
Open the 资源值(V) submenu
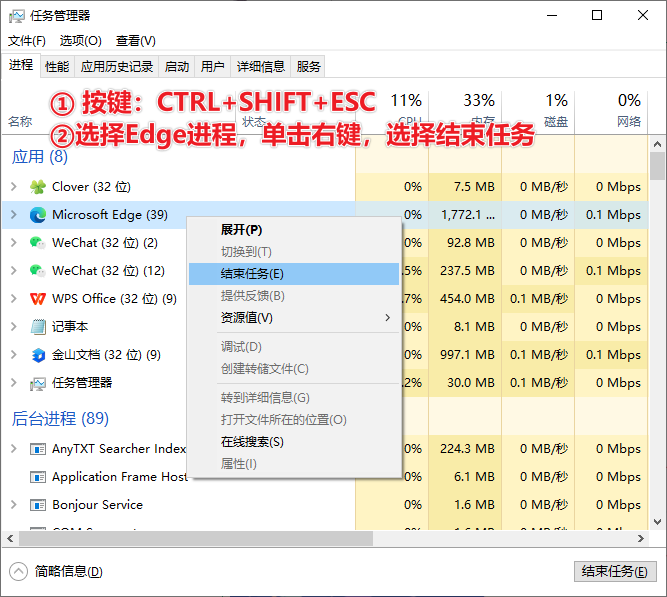coord(294,317)
